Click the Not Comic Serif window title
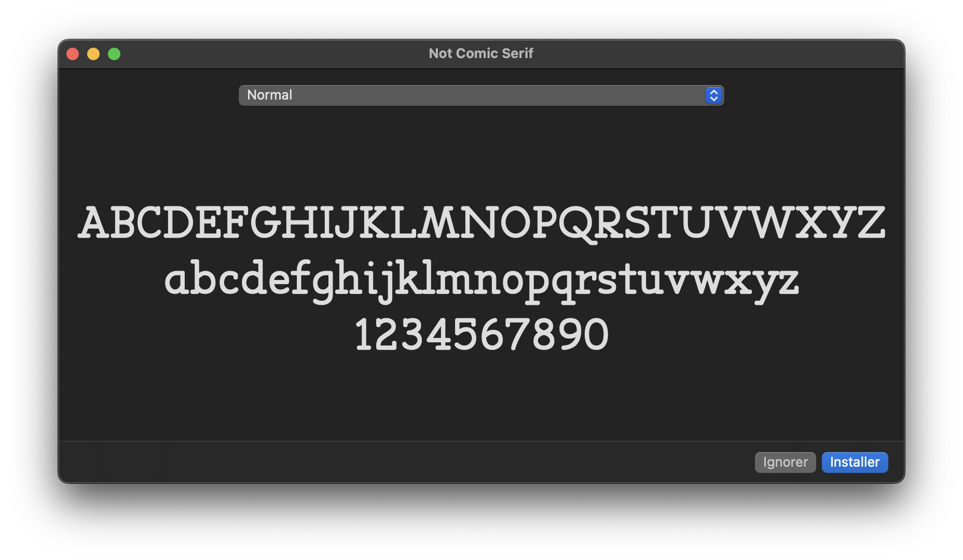This screenshot has width=963, height=560. point(480,53)
